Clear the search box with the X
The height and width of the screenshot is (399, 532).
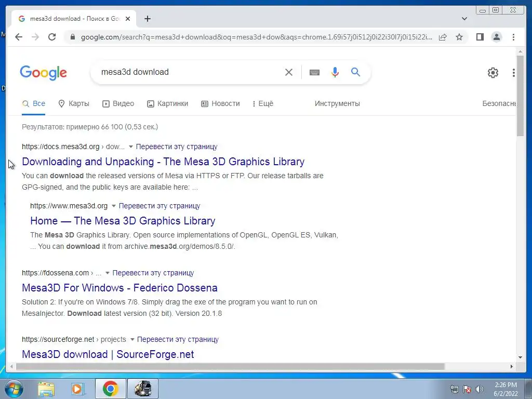click(289, 72)
